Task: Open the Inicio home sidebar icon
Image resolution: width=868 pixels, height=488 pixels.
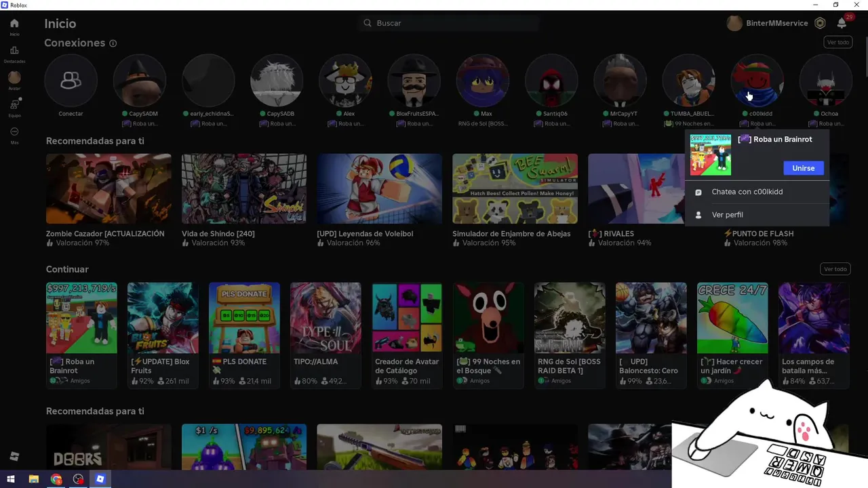Action: tap(14, 24)
